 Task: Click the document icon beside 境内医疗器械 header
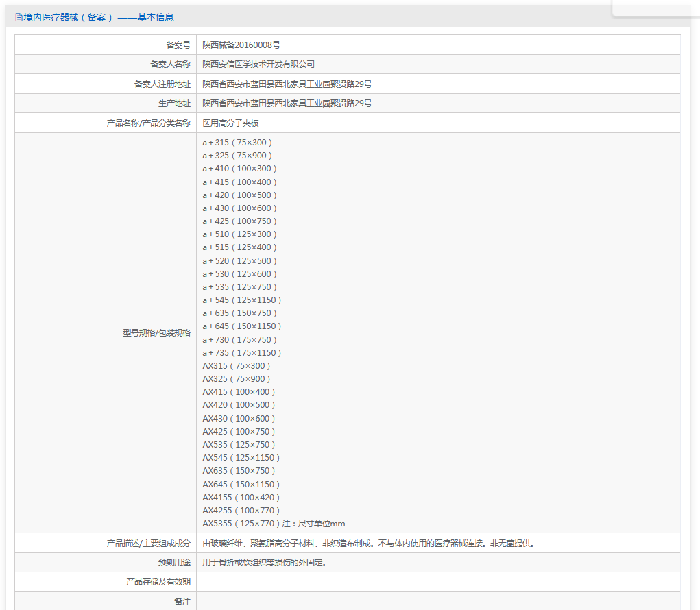[x=19, y=17]
